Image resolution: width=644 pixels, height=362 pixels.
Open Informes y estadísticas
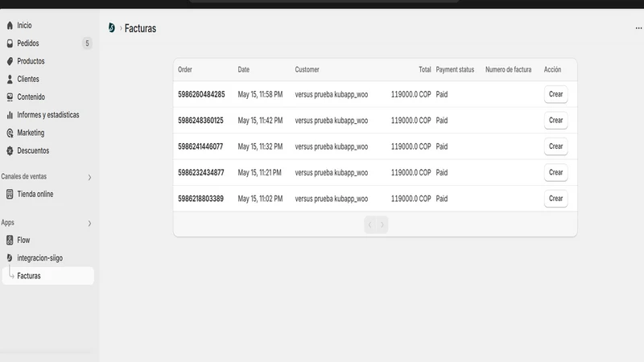tap(47, 115)
